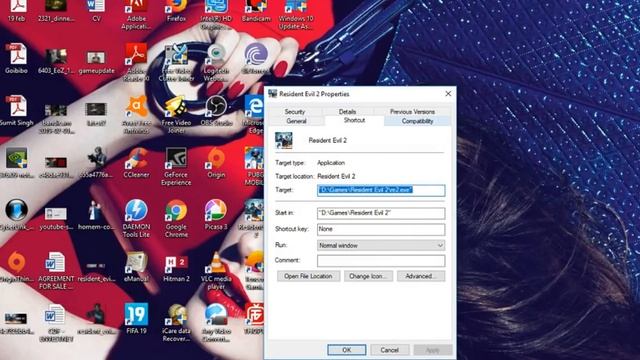
Task: Click the Open File Location button
Action: [308, 276]
